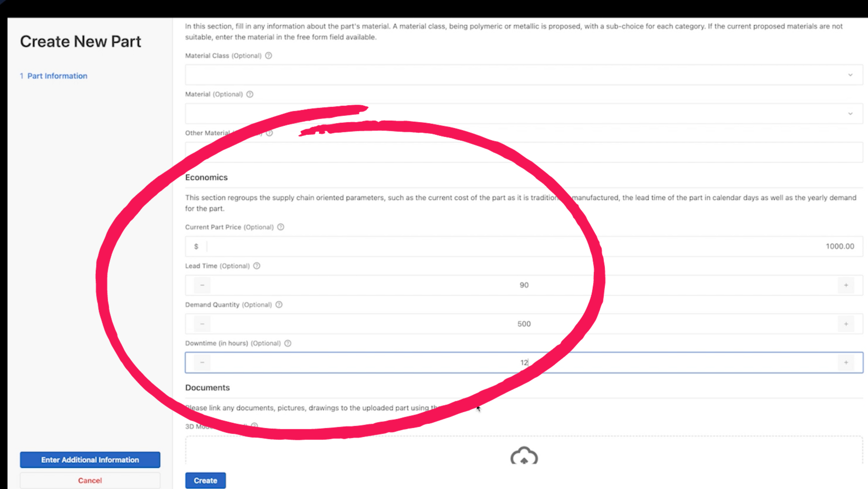Decrement the Demand Quantity value
This screenshot has width=868, height=489.
pos(201,323)
